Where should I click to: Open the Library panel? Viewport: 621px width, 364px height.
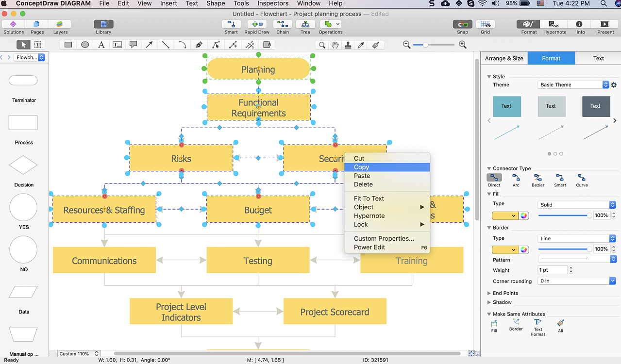point(103,24)
